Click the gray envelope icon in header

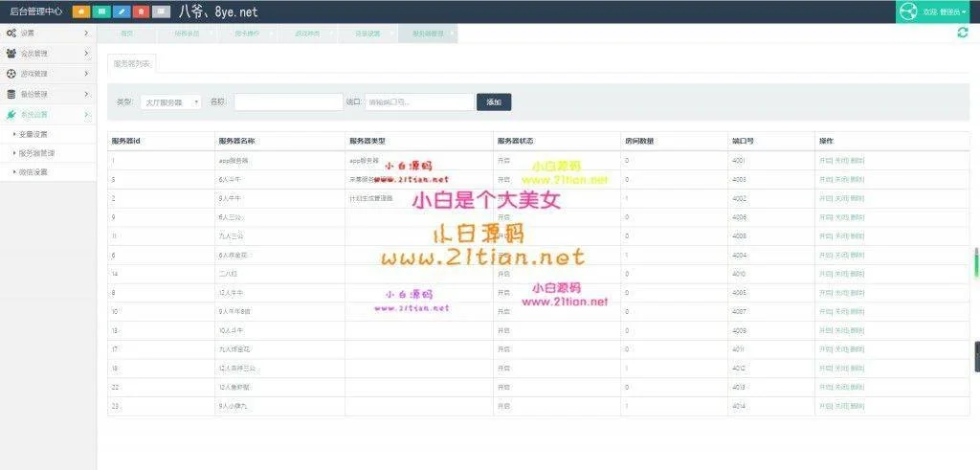coord(162,11)
